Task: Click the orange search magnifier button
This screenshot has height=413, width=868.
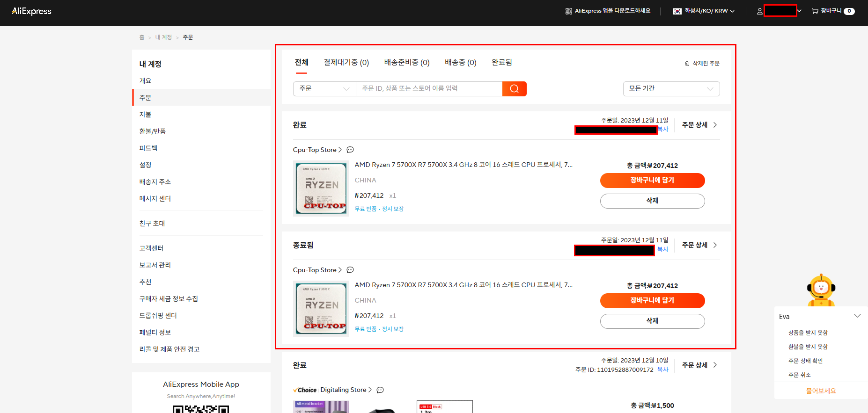Action: click(x=514, y=89)
